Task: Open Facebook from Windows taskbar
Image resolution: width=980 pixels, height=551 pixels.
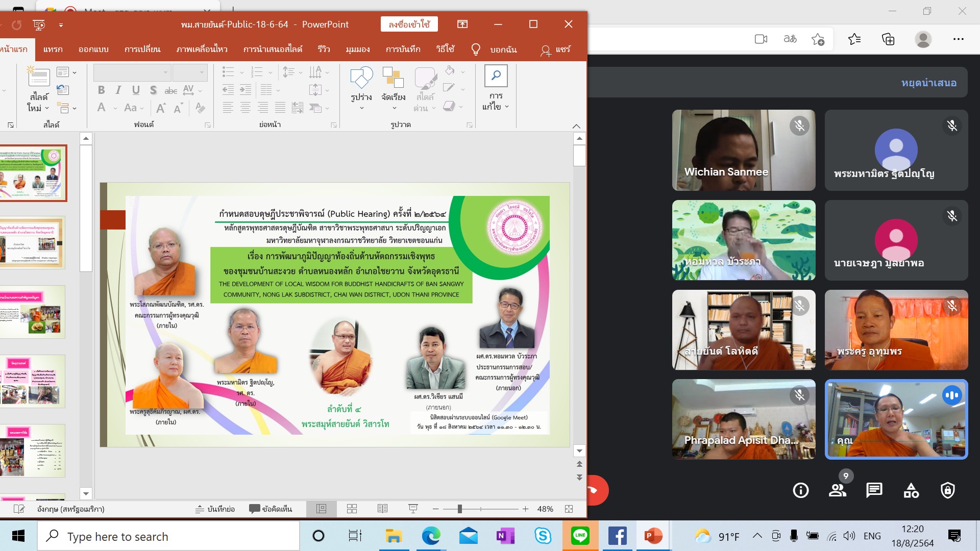Action: [x=617, y=536]
